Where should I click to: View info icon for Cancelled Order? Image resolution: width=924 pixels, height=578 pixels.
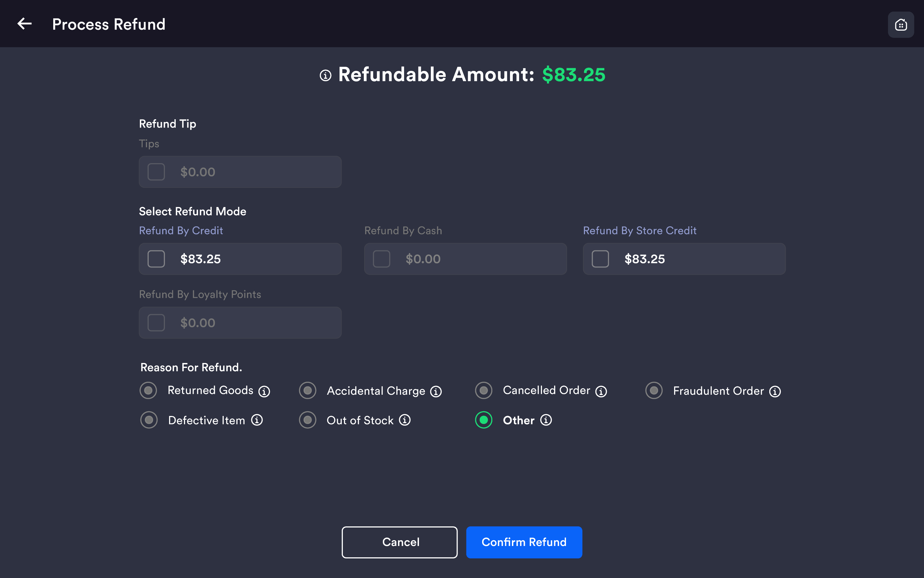pyautogui.click(x=601, y=391)
